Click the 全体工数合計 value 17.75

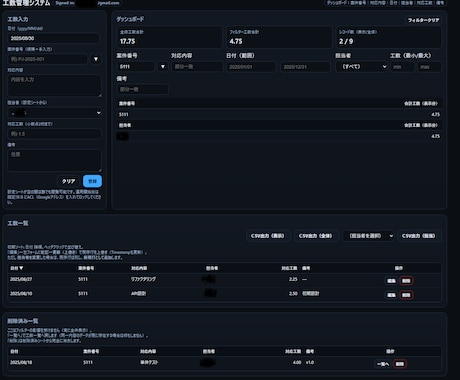point(128,41)
